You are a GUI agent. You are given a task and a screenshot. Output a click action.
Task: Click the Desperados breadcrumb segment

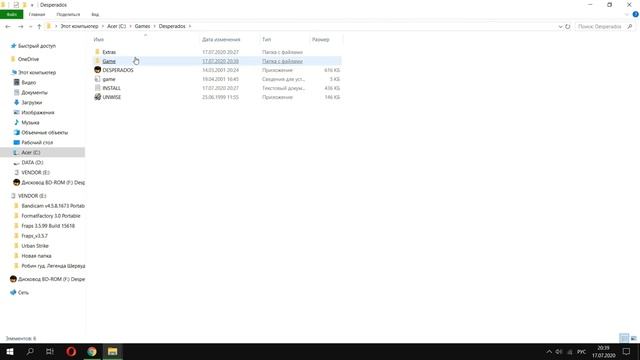tap(172, 26)
